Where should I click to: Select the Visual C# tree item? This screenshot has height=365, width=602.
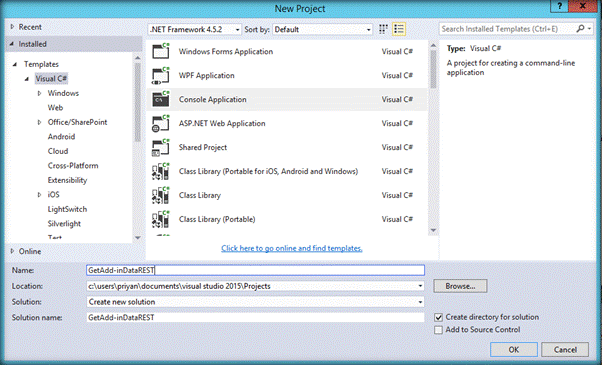coord(51,79)
